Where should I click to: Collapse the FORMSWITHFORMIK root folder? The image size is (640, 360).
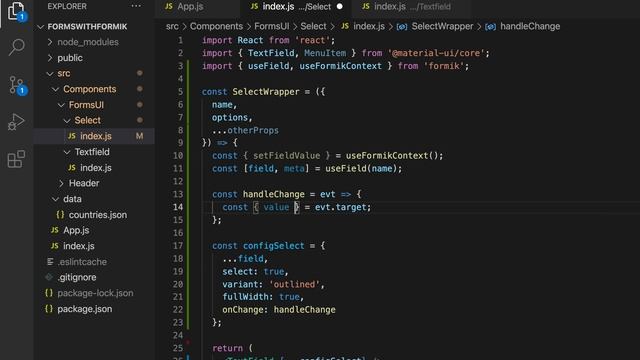point(40,27)
